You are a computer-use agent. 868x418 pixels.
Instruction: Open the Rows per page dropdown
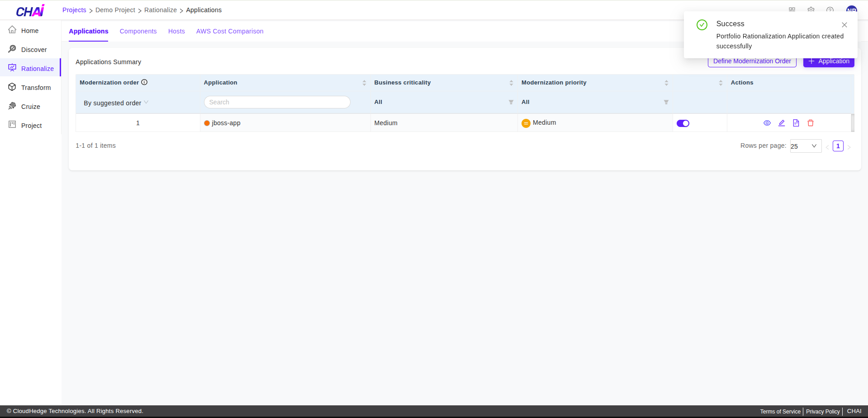click(x=805, y=146)
